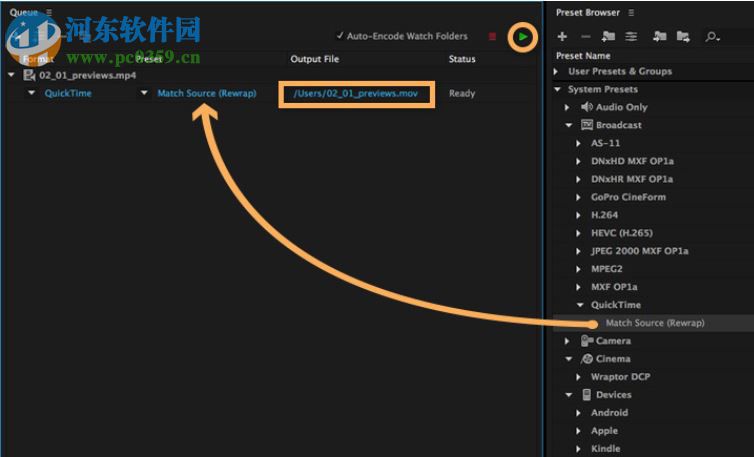Expand the Audio Only group arrow
754x457 pixels.
coord(567,107)
